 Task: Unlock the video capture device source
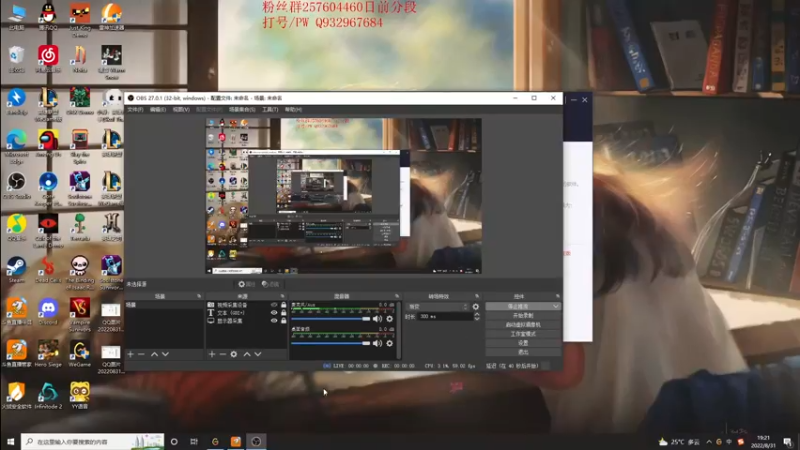(x=284, y=305)
